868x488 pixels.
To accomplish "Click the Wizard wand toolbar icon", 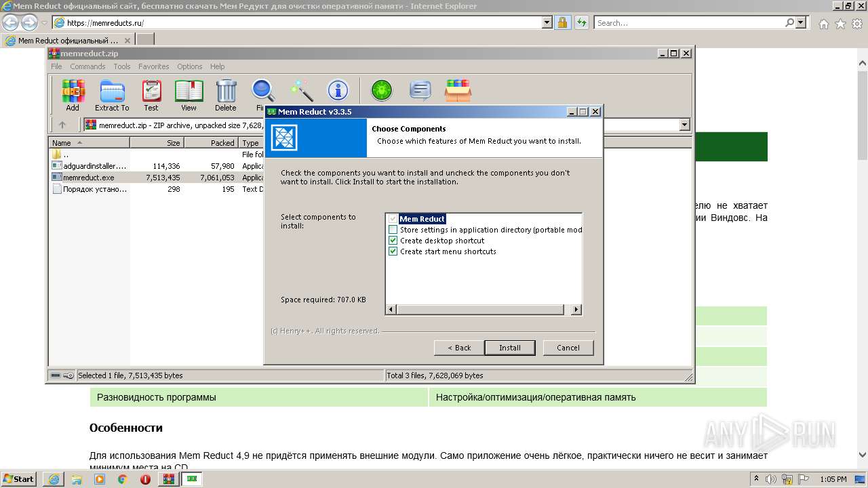I will [x=301, y=91].
